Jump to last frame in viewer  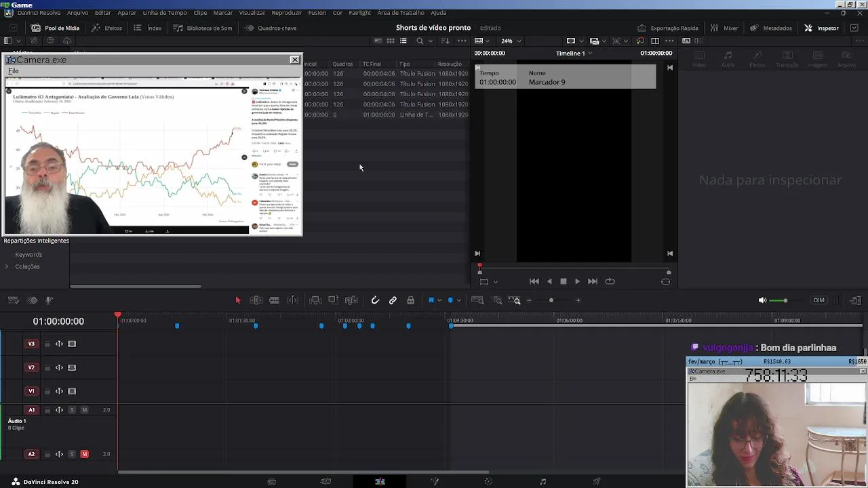point(593,281)
